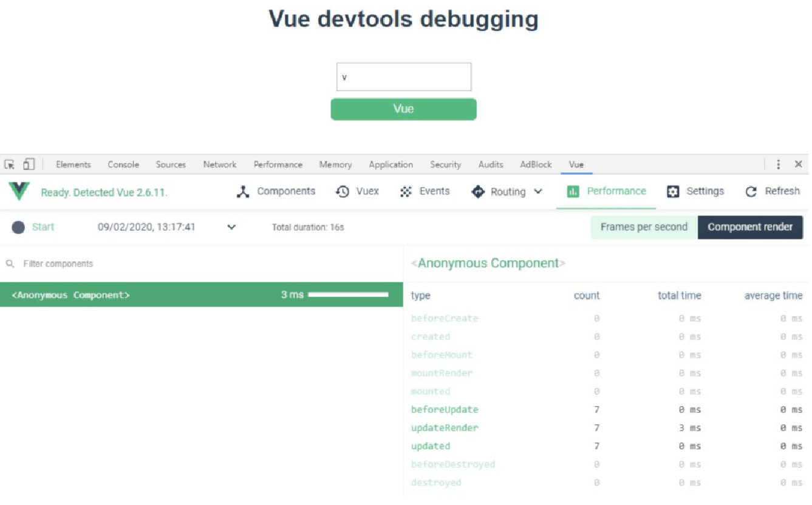The height and width of the screenshot is (505, 812).
Task: Switch to Component render view
Action: click(x=750, y=227)
